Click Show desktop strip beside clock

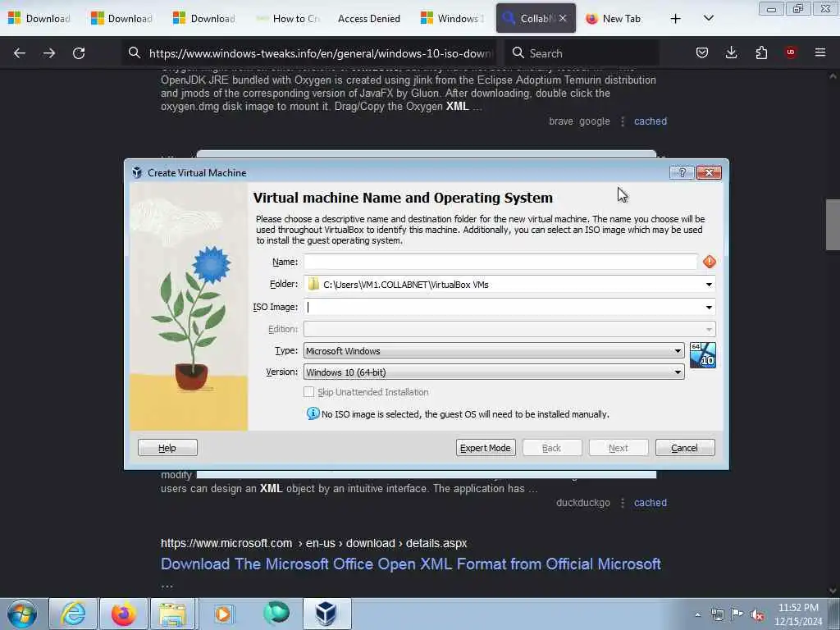click(x=833, y=614)
